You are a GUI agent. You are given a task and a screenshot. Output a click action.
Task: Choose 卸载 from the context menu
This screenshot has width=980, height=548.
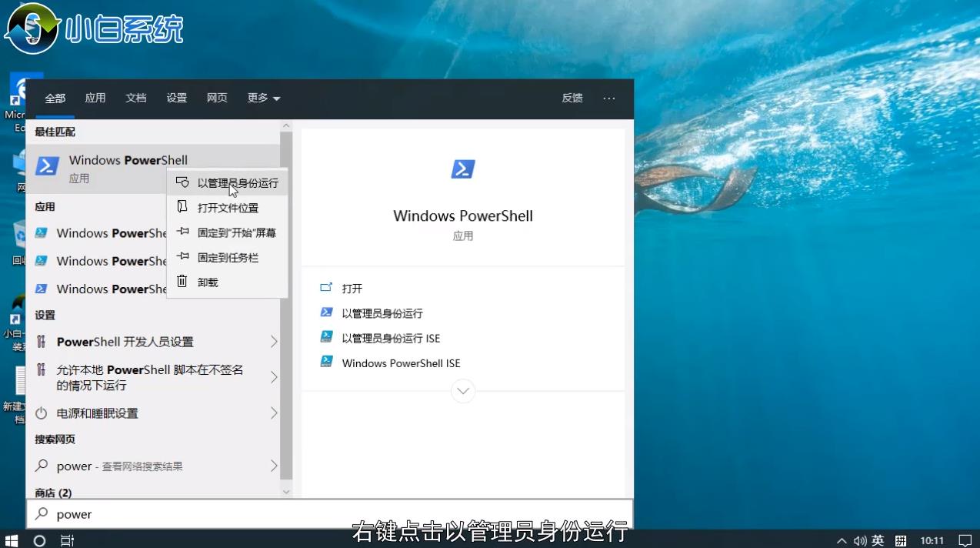pos(227,282)
